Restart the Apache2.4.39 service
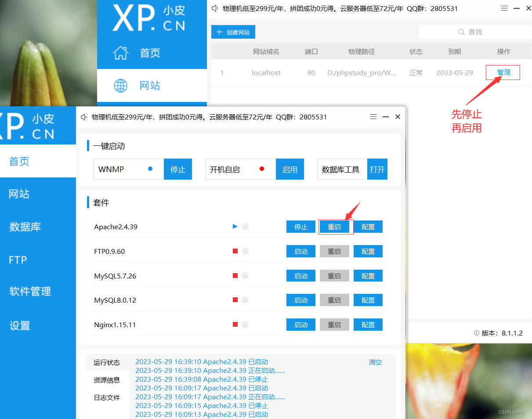532x419 pixels. point(335,227)
